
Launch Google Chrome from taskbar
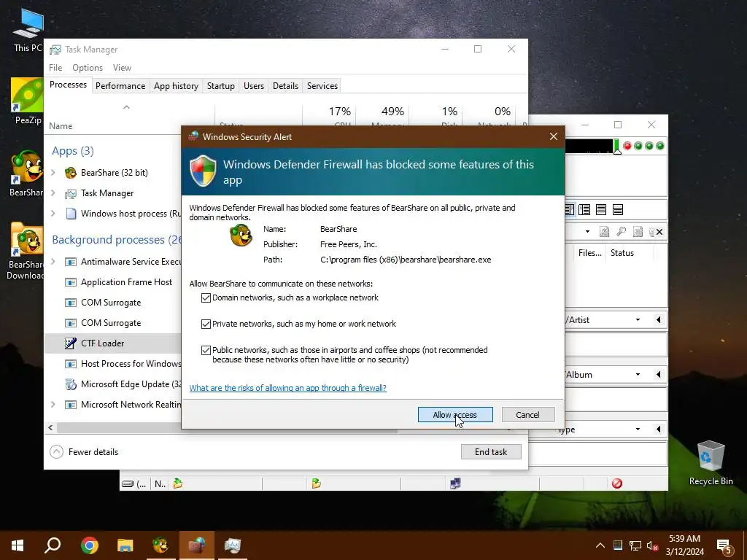[89, 545]
